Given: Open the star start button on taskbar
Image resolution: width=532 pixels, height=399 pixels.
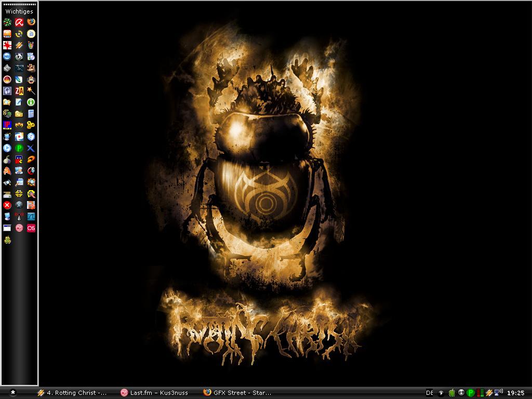Looking at the screenshot, I should pyautogui.click(x=12, y=393).
